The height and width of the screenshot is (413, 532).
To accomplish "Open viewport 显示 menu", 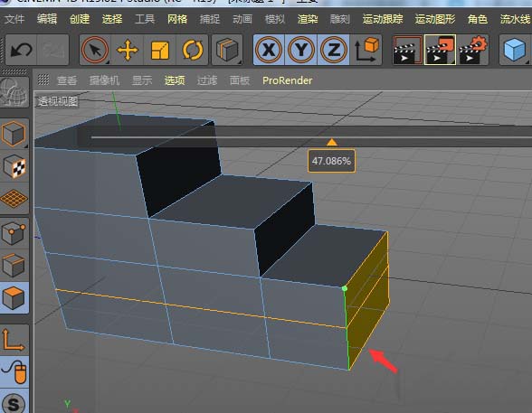I will click(142, 80).
